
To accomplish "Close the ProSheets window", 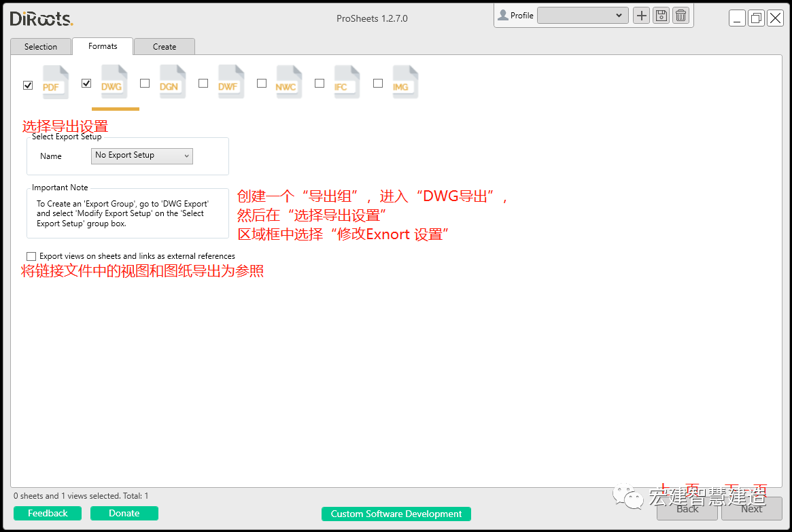I will 775,18.
